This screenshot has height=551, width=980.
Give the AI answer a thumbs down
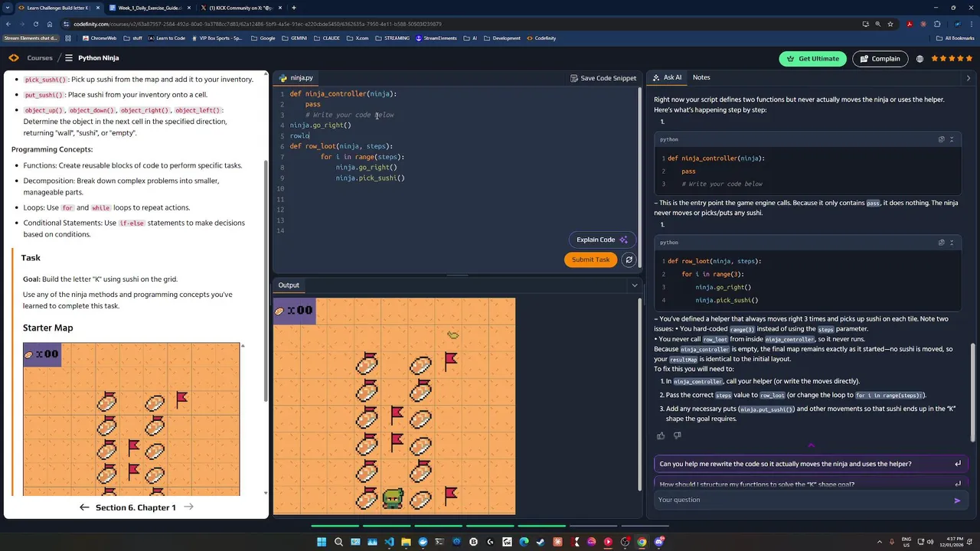click(x=678, y=435)
